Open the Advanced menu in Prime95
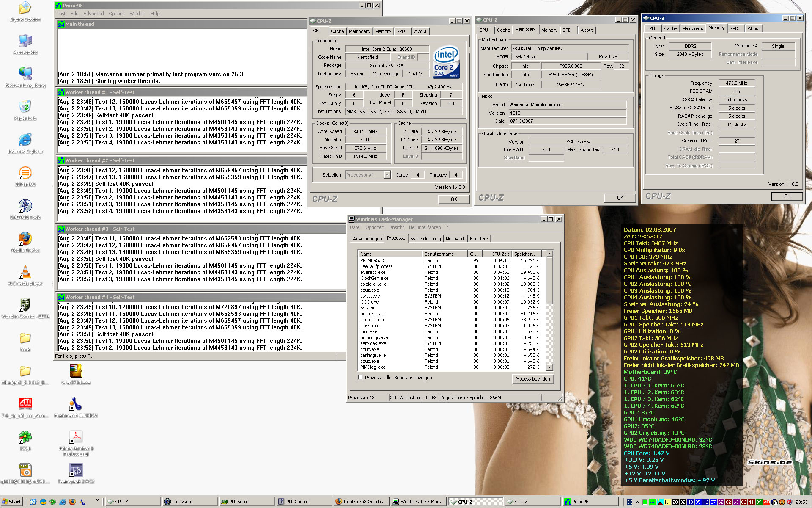Screen dimensions: 812x508 coord(93,14)
